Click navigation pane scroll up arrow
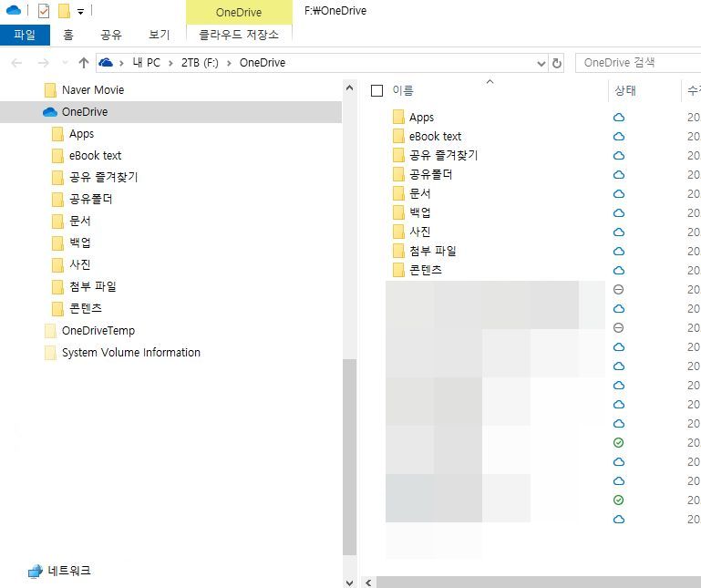This screenshot has width=701, height=588. click(350, 88)
